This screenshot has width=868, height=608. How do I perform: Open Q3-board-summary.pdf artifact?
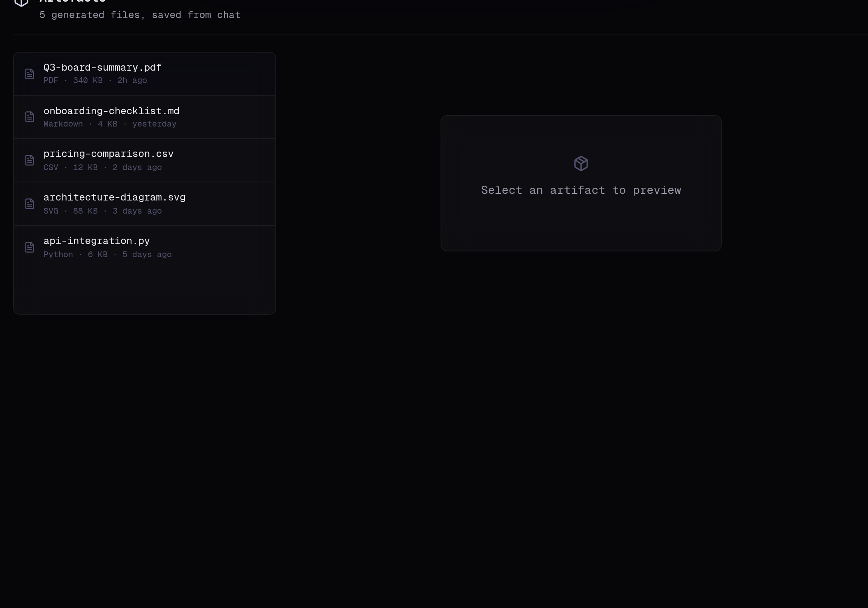point(145,74)
